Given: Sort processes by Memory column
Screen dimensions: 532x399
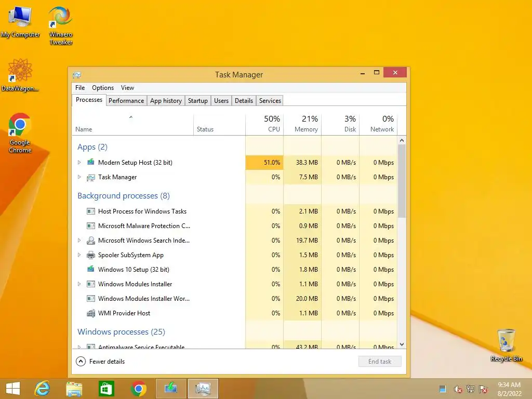Looking at the screenshot, I should click(302, 124).
